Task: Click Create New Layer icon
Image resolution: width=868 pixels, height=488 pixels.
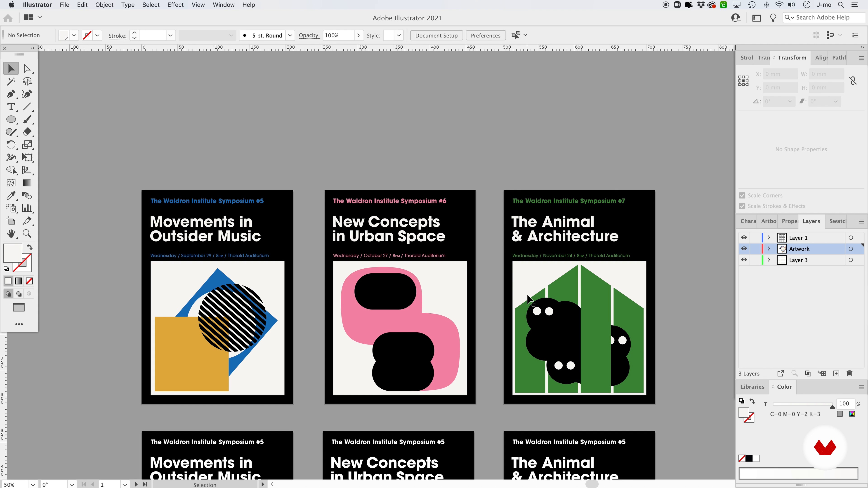Action: point(836,373)
